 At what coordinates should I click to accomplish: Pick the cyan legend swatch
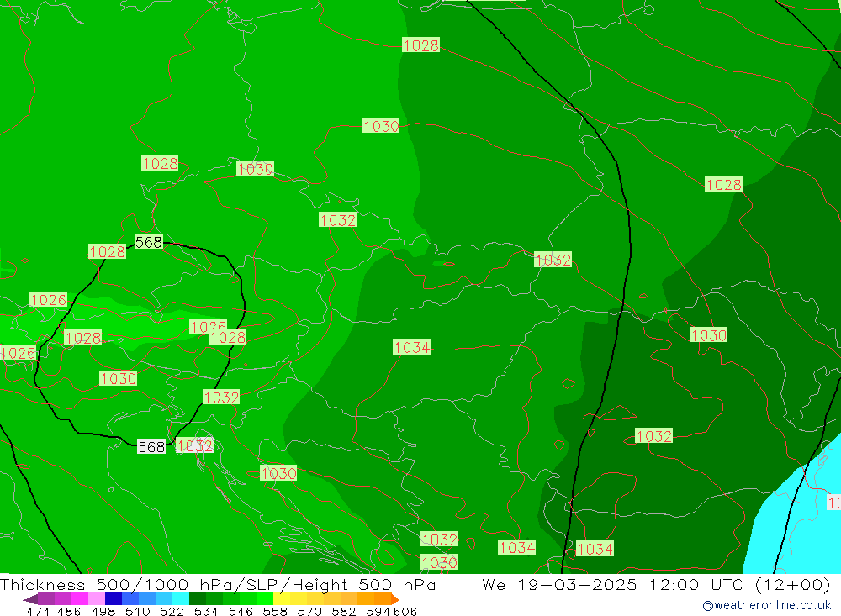tap(181, 599)
